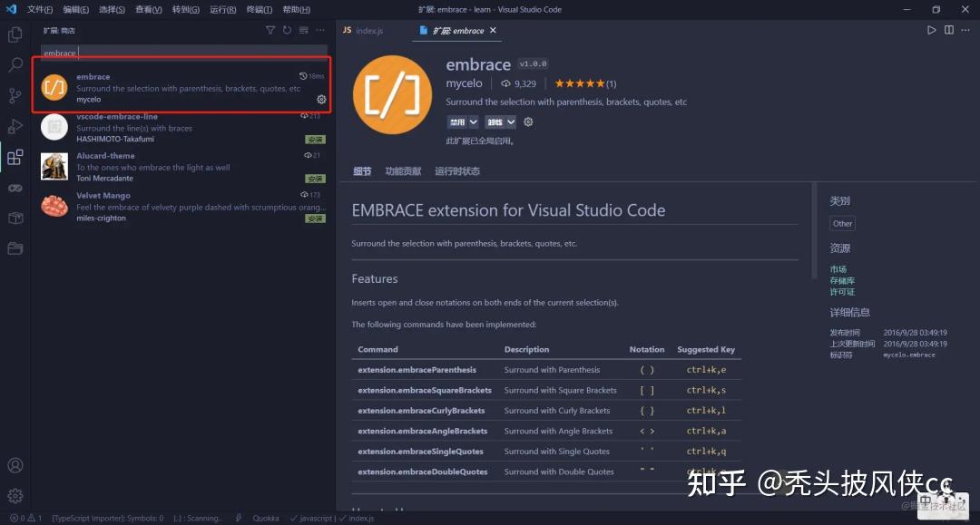Install Velvet Mango with 安装 button
The height and width of the screenshot is (525, 980).
(x=315, y=219)
